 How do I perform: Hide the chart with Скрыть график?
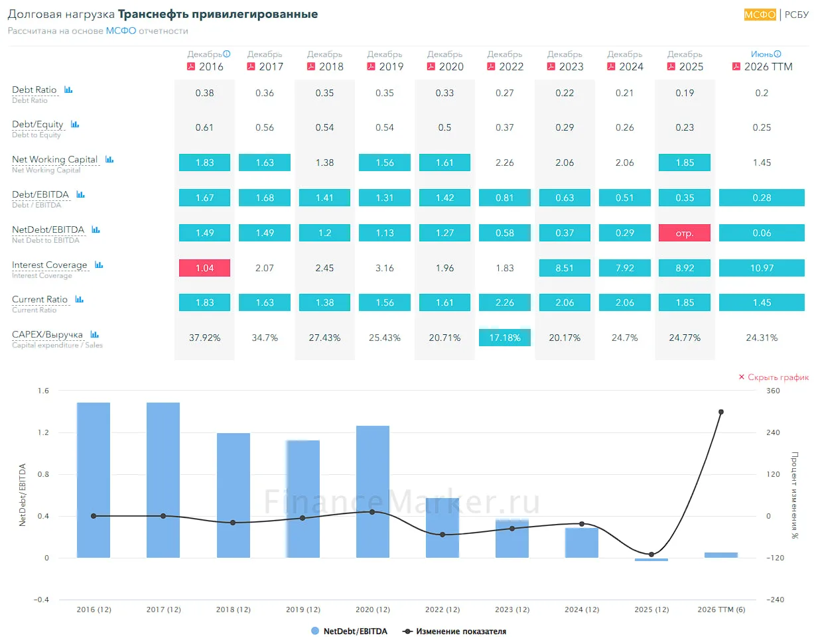774,377
